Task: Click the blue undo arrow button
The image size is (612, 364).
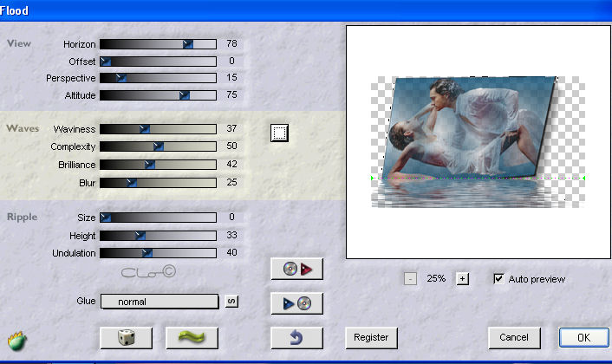Action: point(296,338)
